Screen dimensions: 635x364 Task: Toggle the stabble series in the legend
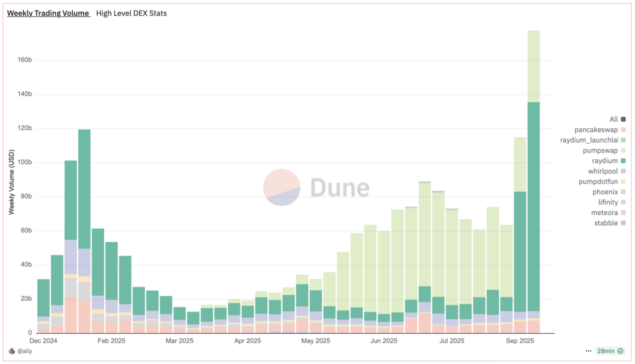[606, 223]
